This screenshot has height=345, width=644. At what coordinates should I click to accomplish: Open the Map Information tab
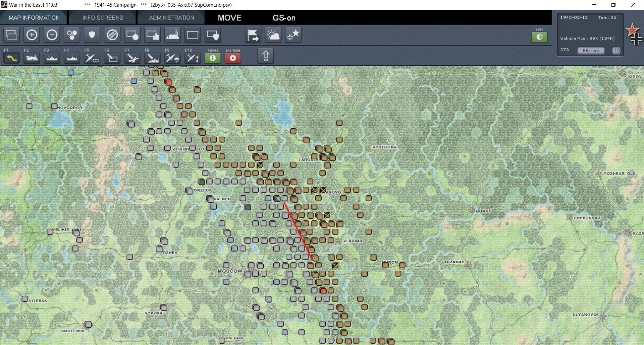pyautogui.click(x=34, y=18)
